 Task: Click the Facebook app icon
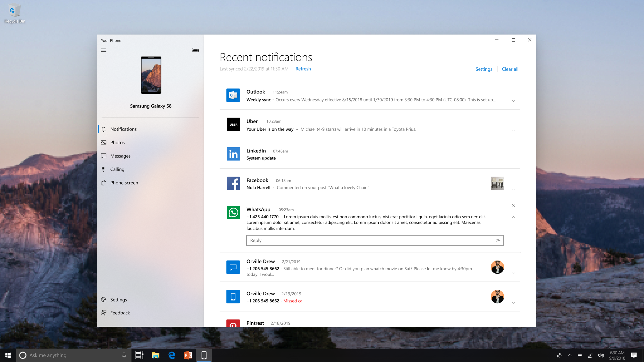tap(233, 183)
